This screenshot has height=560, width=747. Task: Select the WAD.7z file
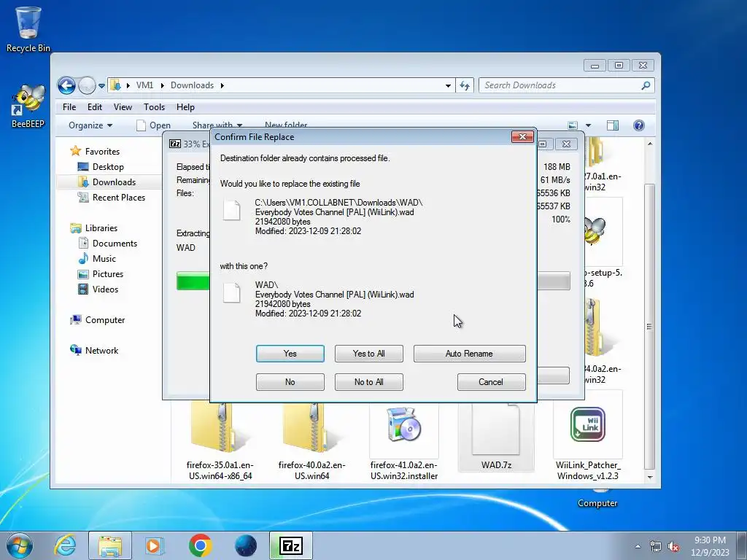coord(496,438)
